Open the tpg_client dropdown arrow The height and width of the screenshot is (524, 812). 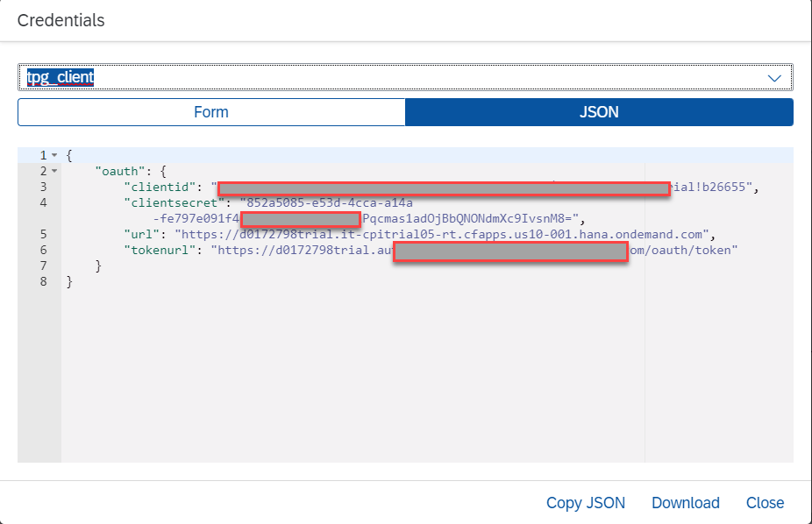pos(774,78)
